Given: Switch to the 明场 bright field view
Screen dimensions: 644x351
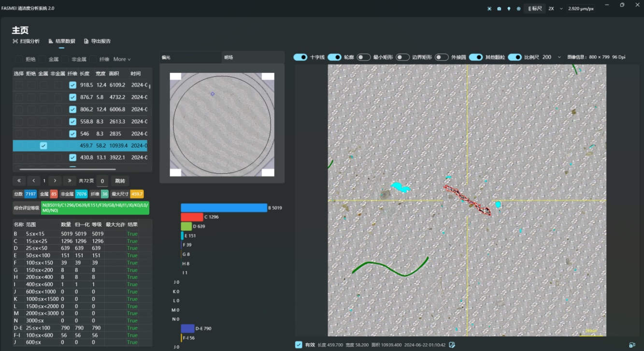Looking at the screenshot, I should pos(229,58).
